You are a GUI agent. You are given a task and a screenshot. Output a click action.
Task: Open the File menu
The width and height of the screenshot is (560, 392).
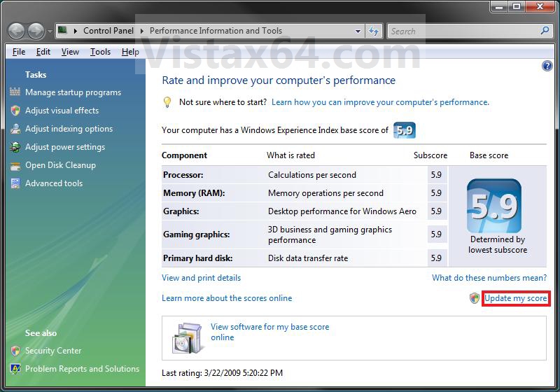(x=19, y=52)
